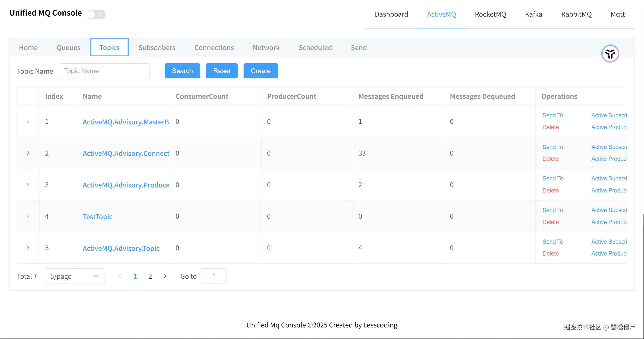Viewport: 644px width, 339px height.
Task: Switch to the Queues tab
Action: (x=68, y=47)
